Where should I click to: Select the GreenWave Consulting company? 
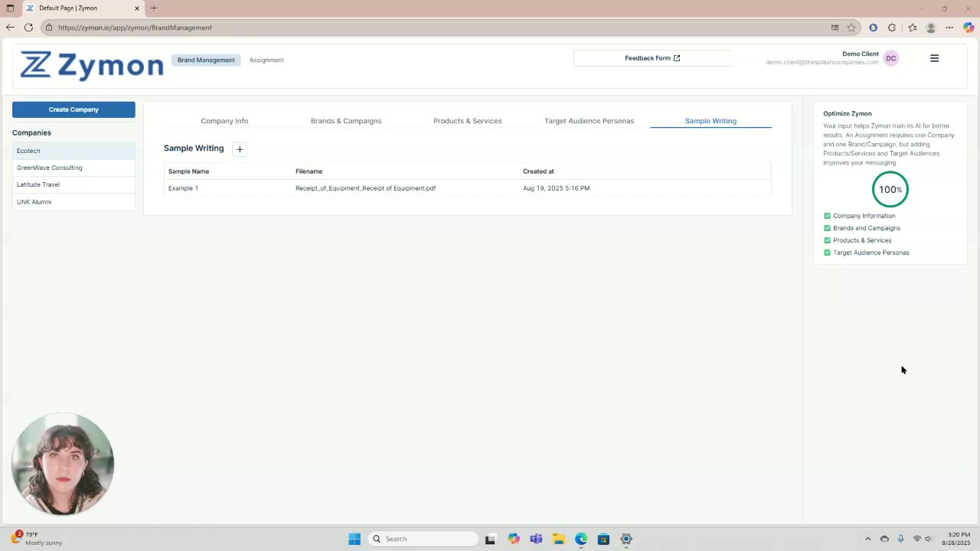[73, 168]
